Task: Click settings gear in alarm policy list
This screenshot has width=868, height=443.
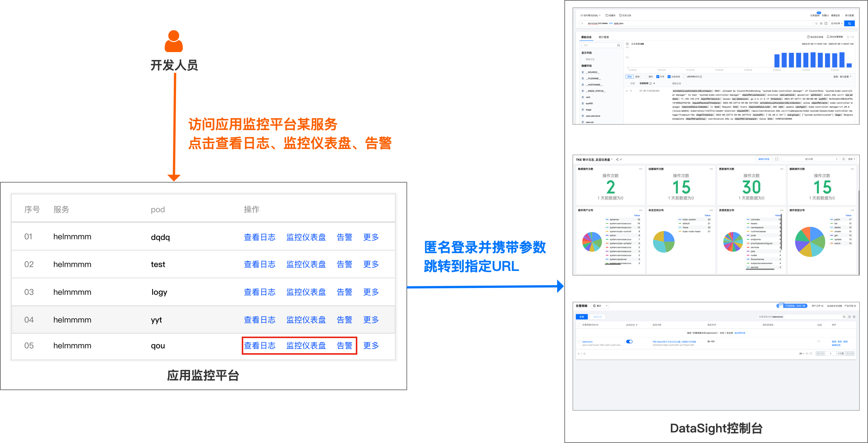Action: point(854,317)
